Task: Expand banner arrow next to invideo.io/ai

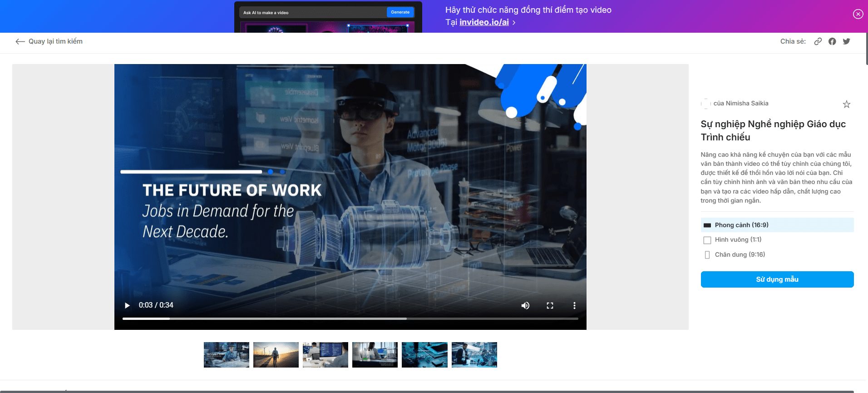Action: pyautogui.click(x=514, y=23)
